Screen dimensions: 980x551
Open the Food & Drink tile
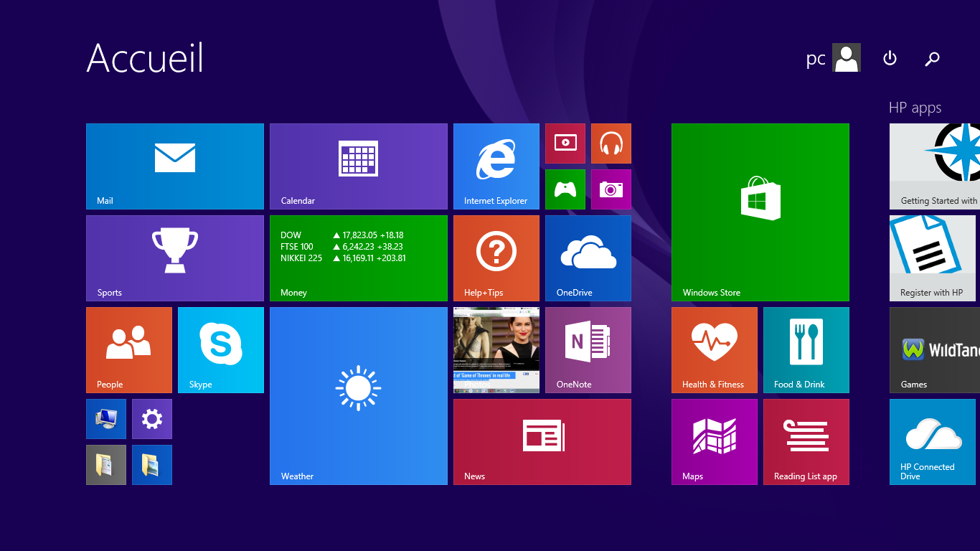pyautogui.click(x=806, y=350)
